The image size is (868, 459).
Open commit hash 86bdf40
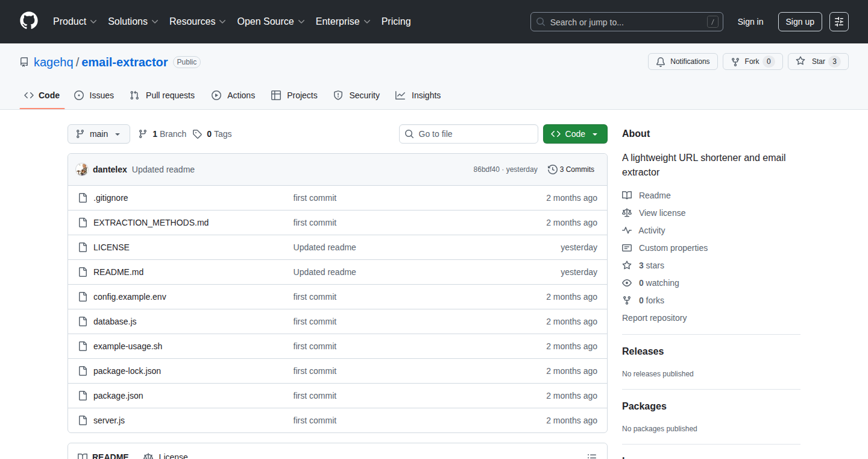(486, 169)
